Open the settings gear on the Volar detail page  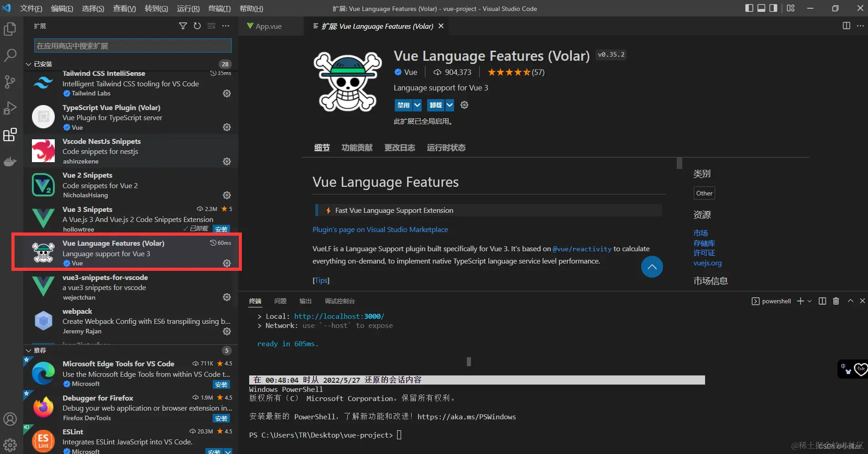[465, 105]
